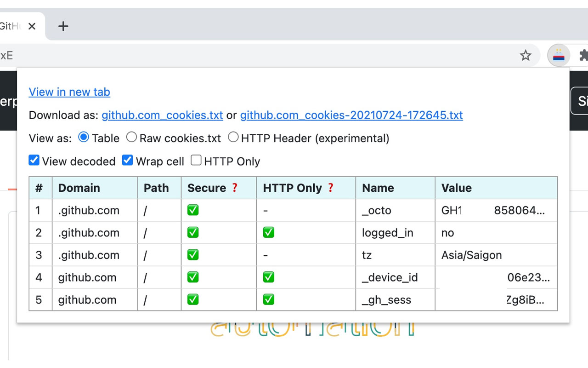The height and width of the screenshot is (368, 588).
Task: Download github.com_cookies.txt file
Action: pos(162,115)
